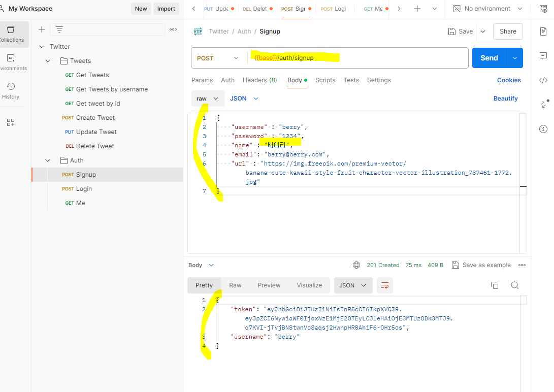Toggle the response line wrap icon

click(385, 285)
